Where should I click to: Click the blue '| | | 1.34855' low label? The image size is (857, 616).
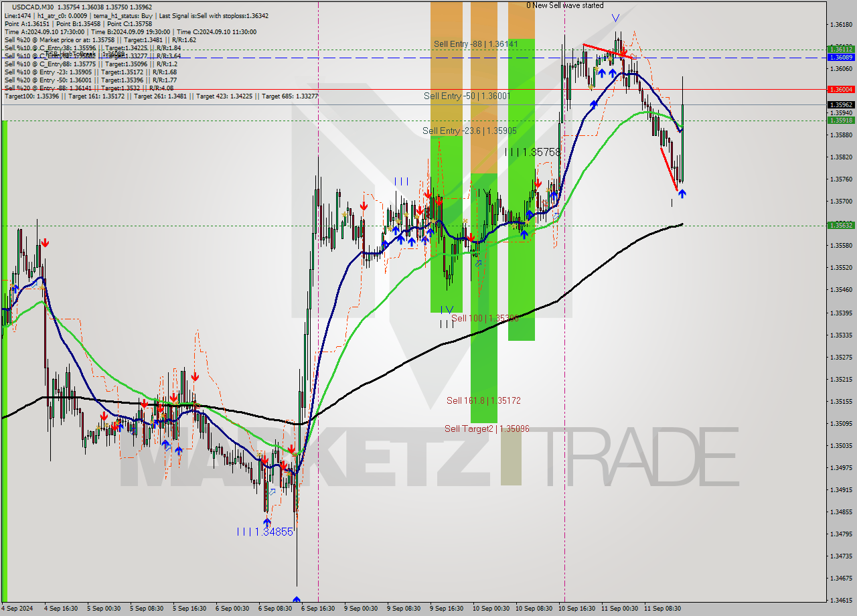click(264, 532)
